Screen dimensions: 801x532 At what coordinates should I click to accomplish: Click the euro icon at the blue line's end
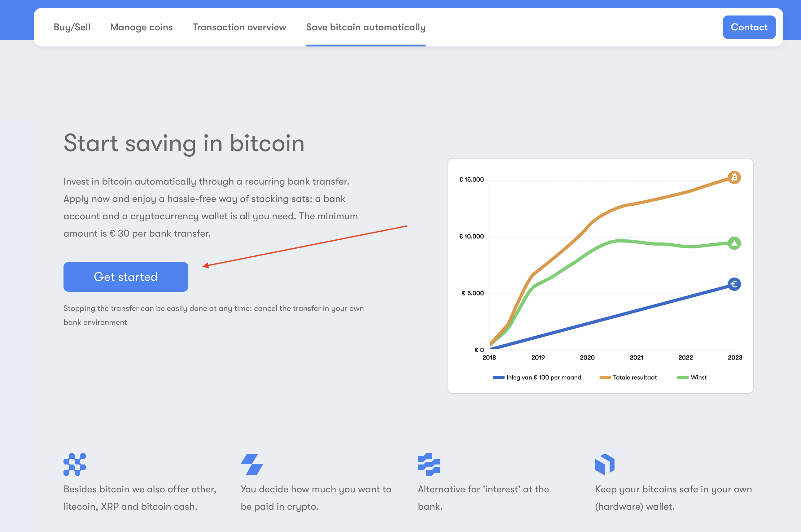(x=734, y=284)
